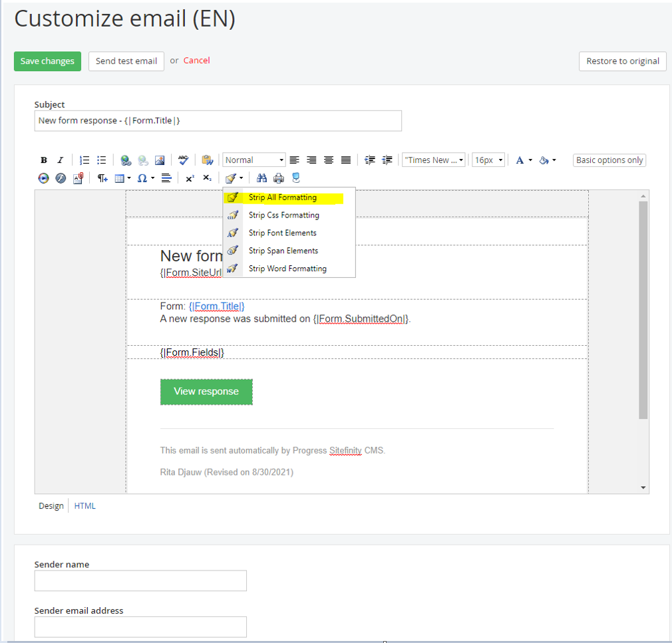Paste content from Word
This screenshot has width=672, height=643.
[206, 160]
